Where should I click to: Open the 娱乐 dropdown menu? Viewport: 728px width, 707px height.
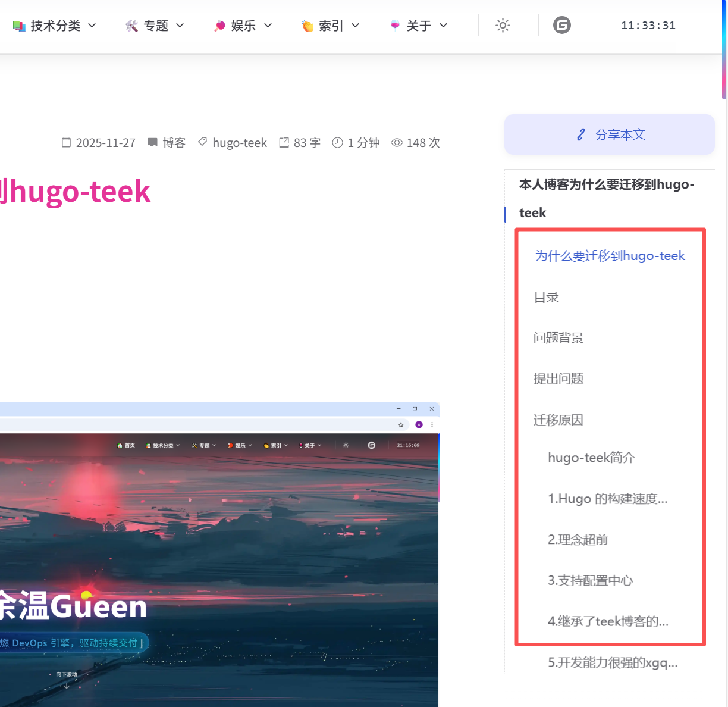point(243,26)
